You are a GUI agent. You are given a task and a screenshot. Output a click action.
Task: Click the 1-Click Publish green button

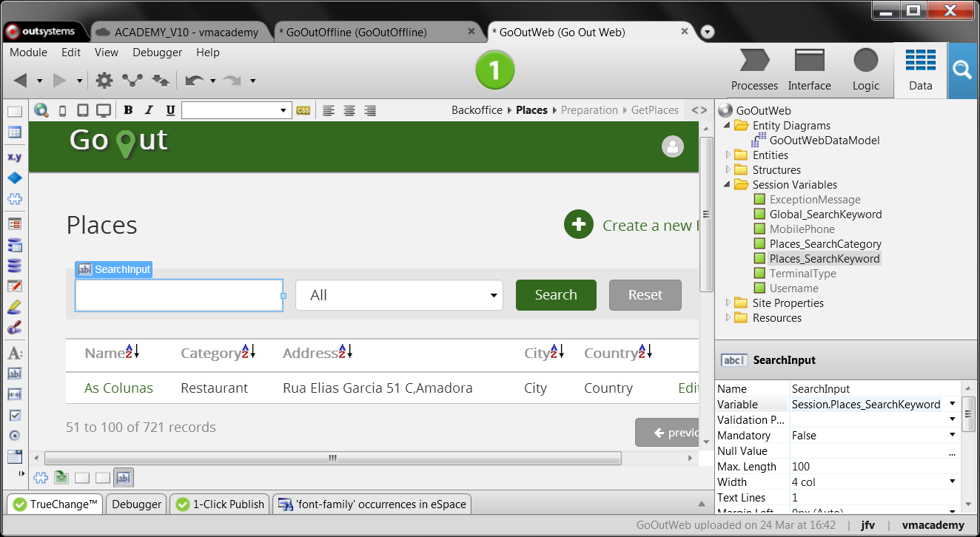[494, 71]
